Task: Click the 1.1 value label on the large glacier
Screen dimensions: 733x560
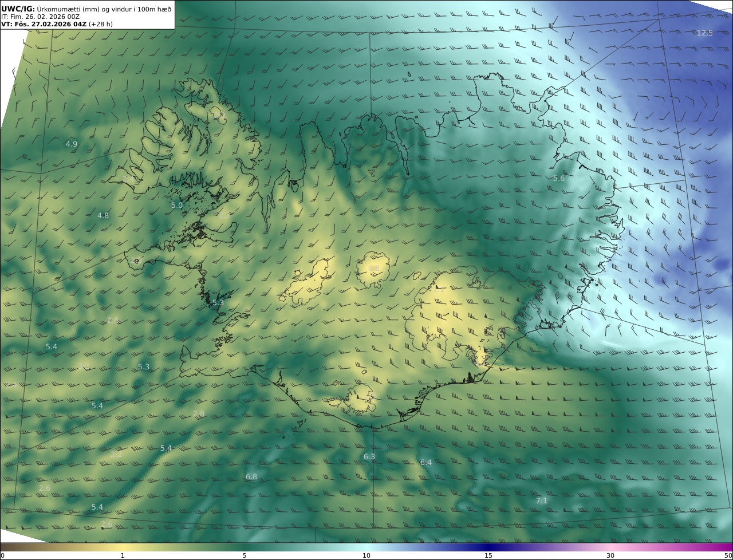Action: 439,290
